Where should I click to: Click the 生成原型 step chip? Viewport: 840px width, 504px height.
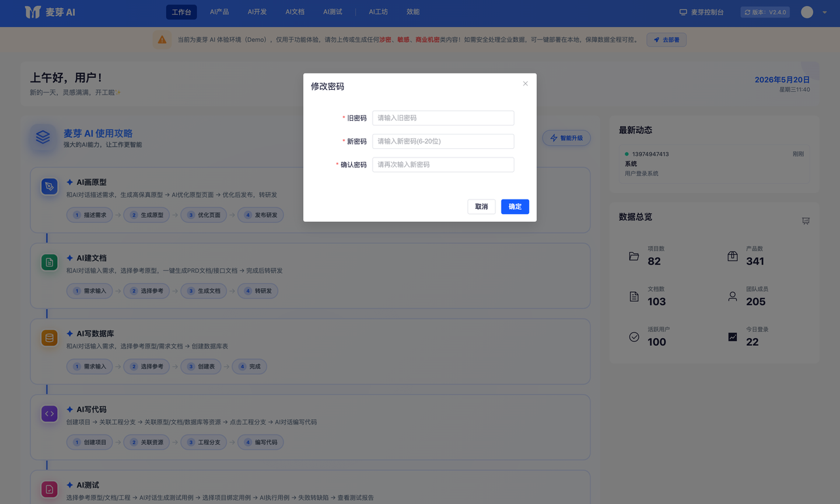tap(147, 215)
